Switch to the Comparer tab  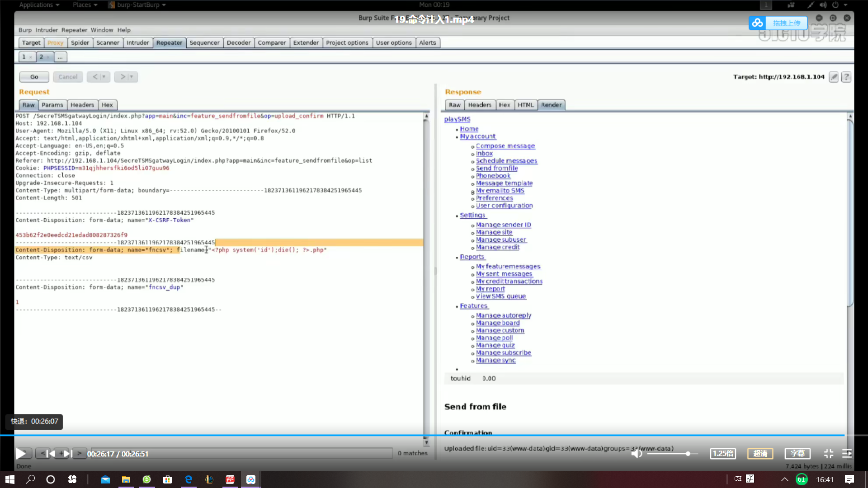click(x=272, y=42)
